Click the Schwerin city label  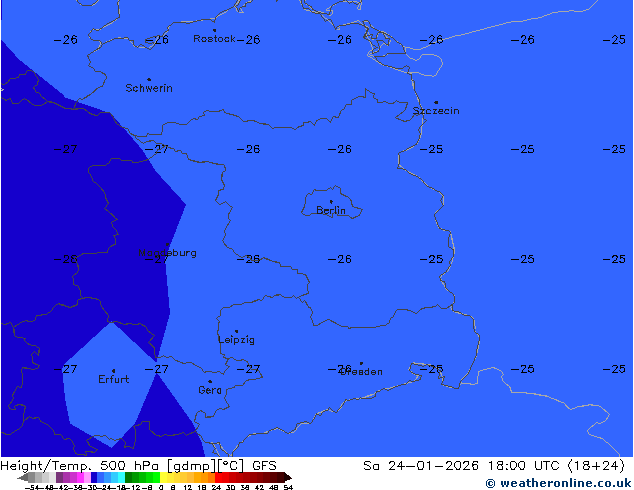pyautogui.click(x=149, y=88)
